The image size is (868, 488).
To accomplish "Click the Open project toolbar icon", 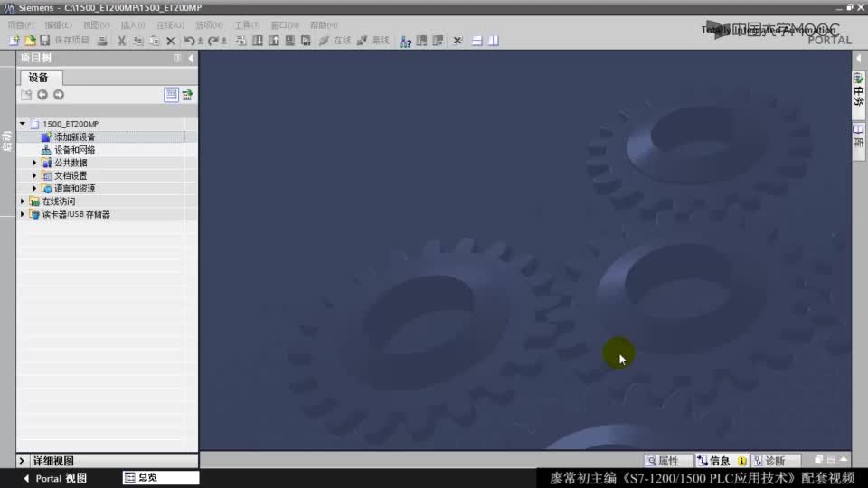I will click(x=30, y=41).
